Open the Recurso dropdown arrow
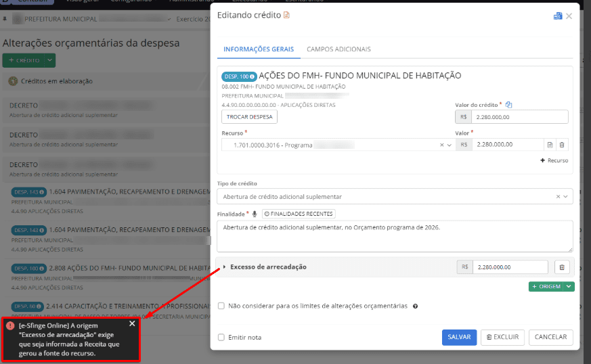 click(450, 145)
